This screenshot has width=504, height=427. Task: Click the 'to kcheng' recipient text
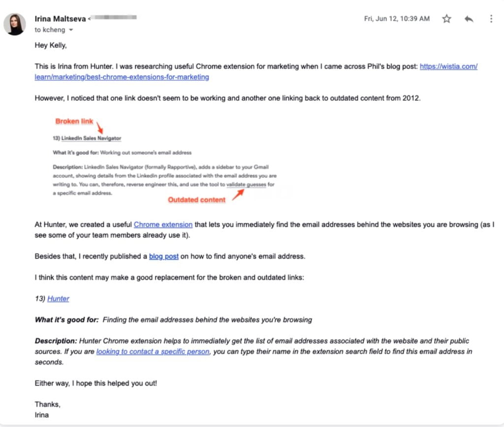pyautogui.click(x=50, y=30)
